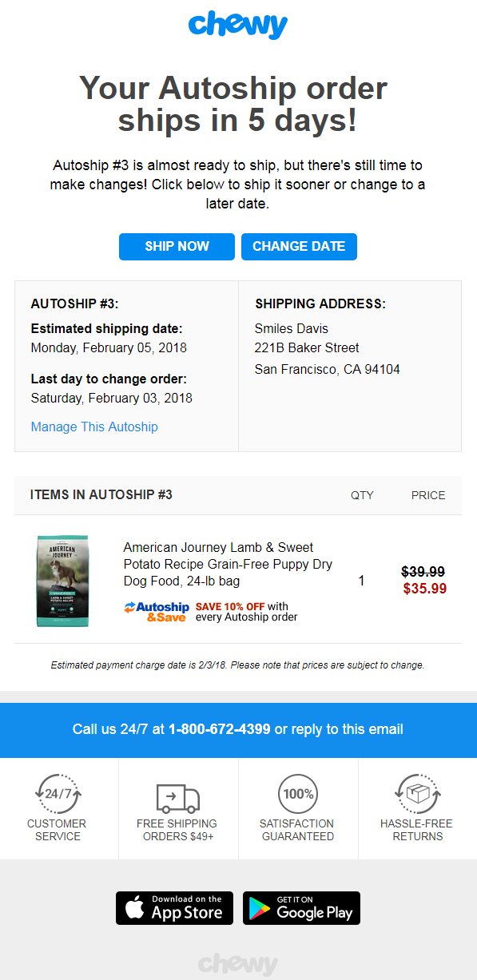Click the CHANGE DATE button
Viewport: 477px width, 980px height.
pos(299,247)
